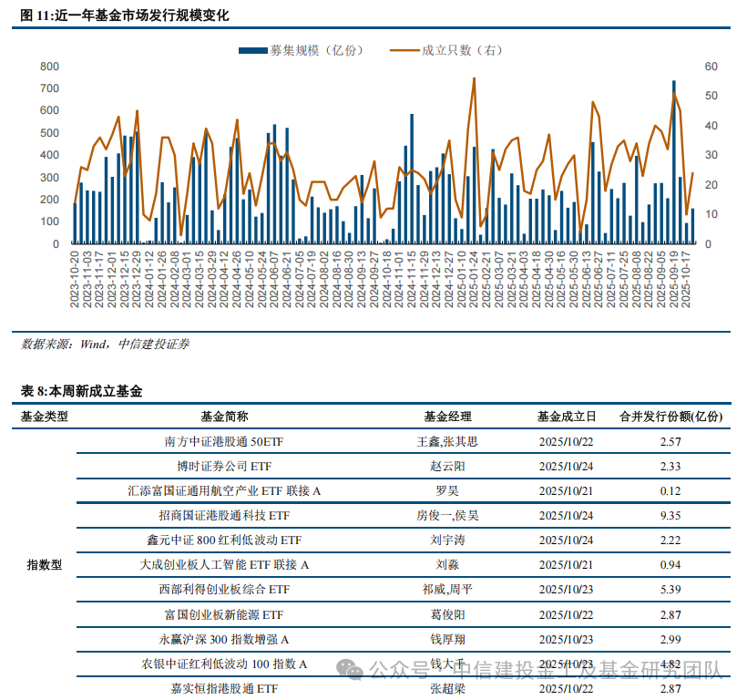Click column header 基金成立日
This screenshot has width=747, height=700.
567,417
